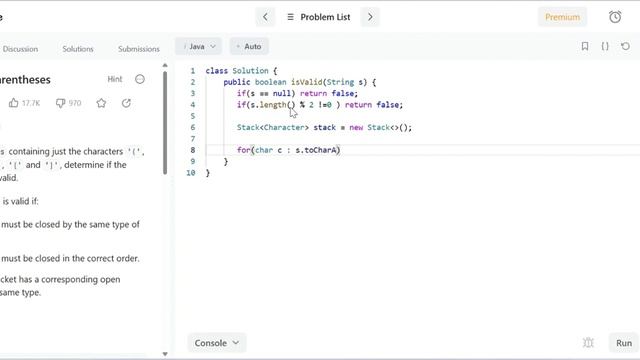Click the share icon
Image resolution: width=640 pixels, height=360 pixels.
pos(126,103)
